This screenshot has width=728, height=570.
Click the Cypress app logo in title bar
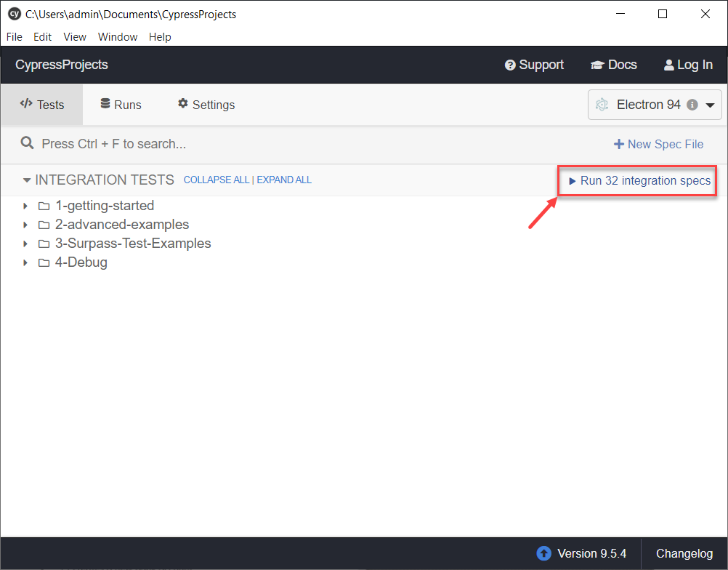[x=15, y=14]
